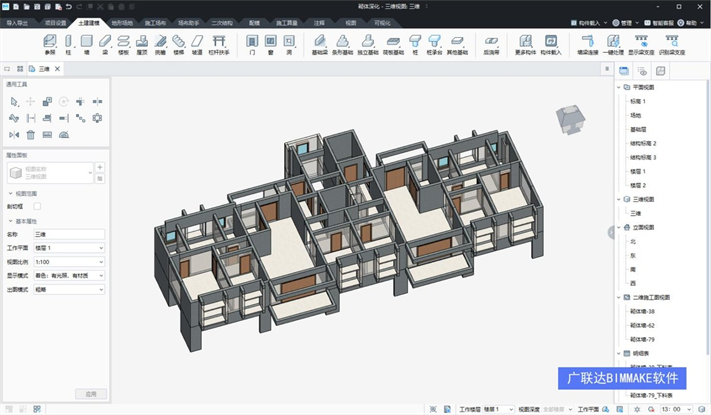Select the 独立基础 isolated foundation tool

click(368, 45)
